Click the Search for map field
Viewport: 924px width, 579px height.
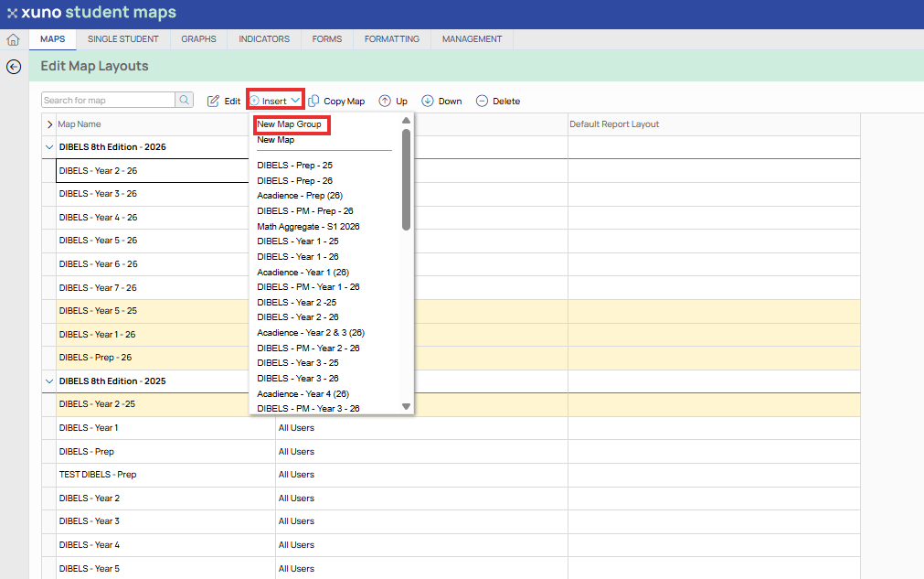(109, 101)
